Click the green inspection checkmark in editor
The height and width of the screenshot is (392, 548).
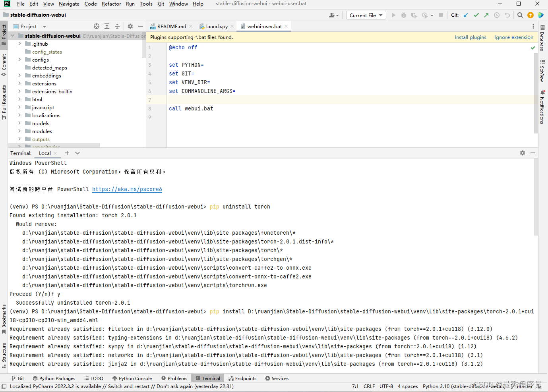[x=533, y=48]
